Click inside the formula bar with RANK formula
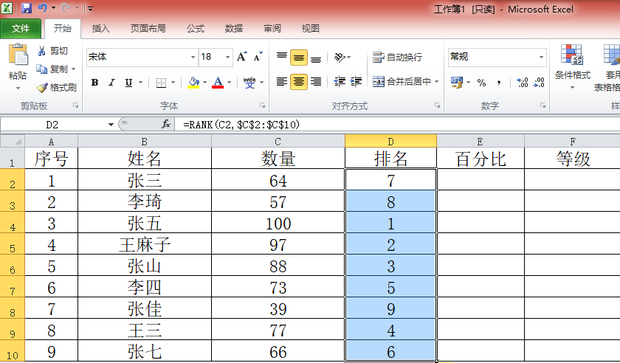Viewport: 620px width, 363px height. (x=397, y=125)
